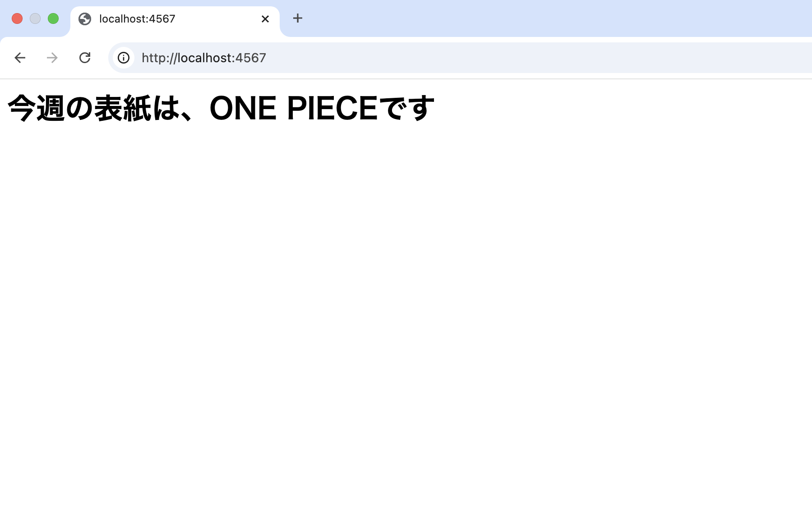812x513 pixels.
Task: Close the localhost:4567 tab
Action: pyautogui.click(x=265, y=19)
